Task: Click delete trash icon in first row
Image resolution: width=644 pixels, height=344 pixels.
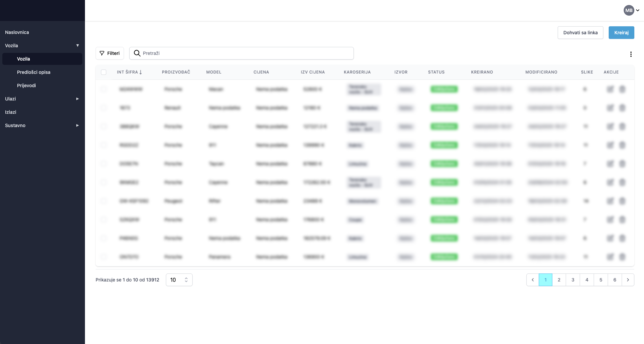Action: click(x=622, y=89)
